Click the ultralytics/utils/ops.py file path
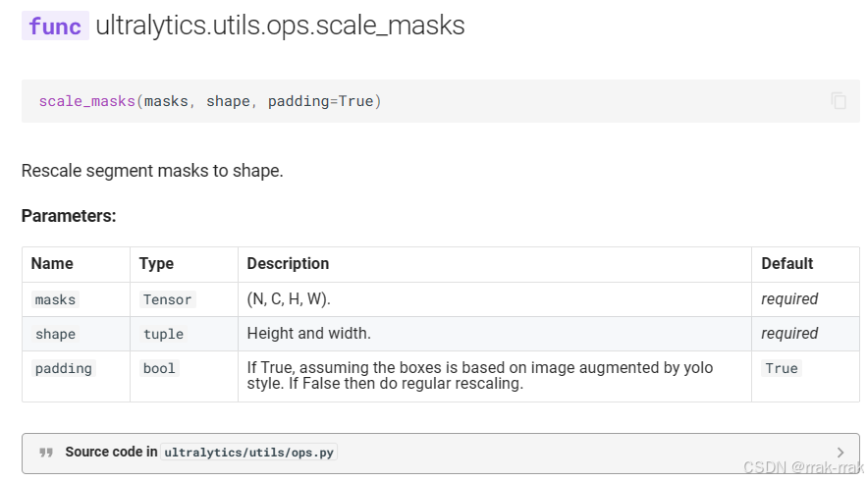Image resolution: width=868 pixels, height=482 pixels. pyautogui.click(x=249, y=453)
